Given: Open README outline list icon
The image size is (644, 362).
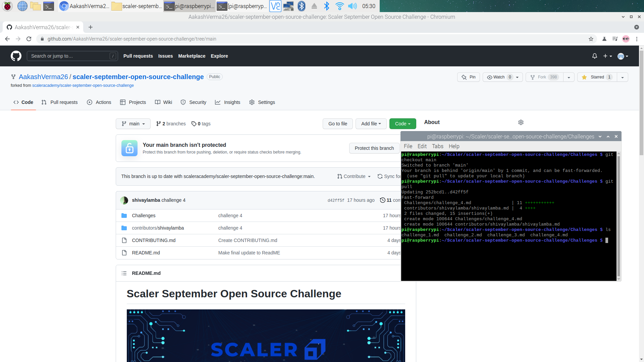Looking at the screenshot, I should click(124, 273).
